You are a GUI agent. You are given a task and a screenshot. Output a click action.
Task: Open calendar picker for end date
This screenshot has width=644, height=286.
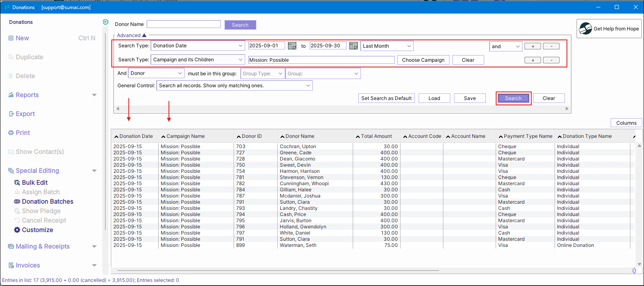click(353, 46)
